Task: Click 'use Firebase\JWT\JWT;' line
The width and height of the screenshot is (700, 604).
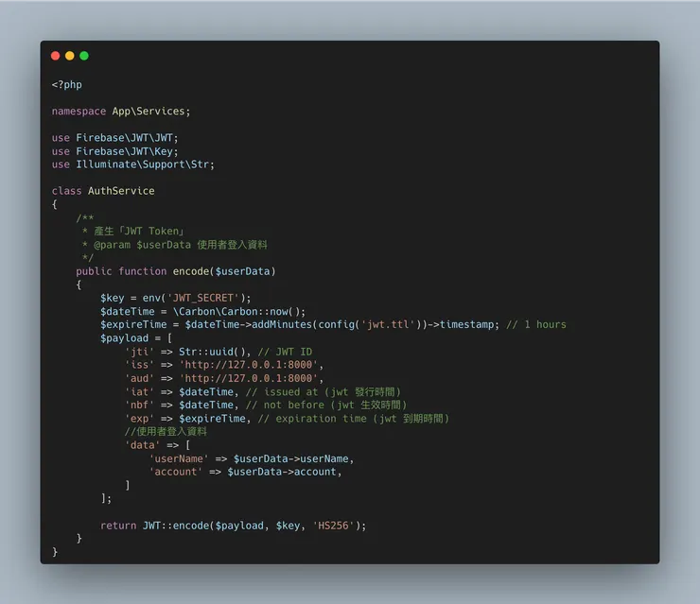Action: point(114,138)
